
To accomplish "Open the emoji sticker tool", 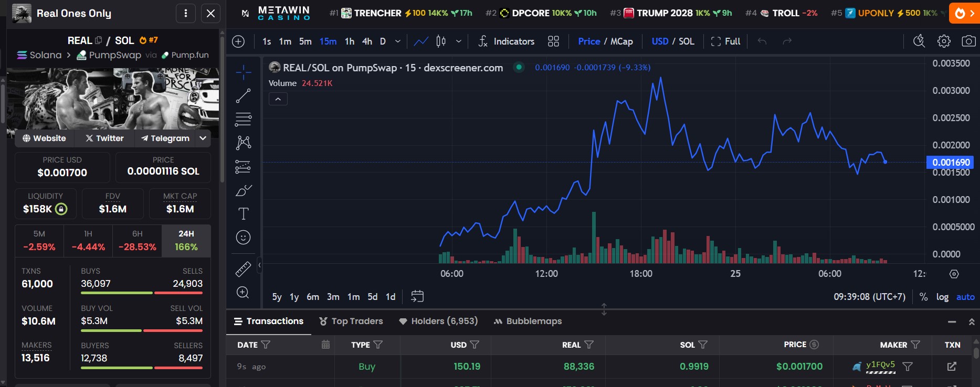I will click(243, 238).
